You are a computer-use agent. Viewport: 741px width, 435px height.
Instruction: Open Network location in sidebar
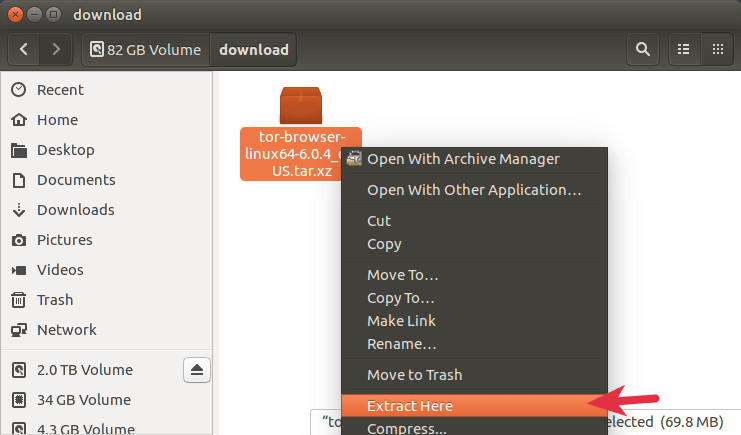click(x=66, y=330)
